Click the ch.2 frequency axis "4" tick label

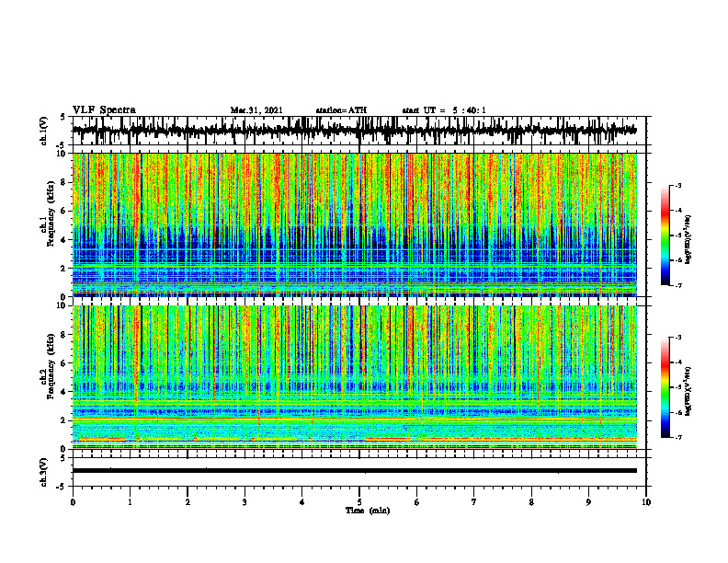64,392
